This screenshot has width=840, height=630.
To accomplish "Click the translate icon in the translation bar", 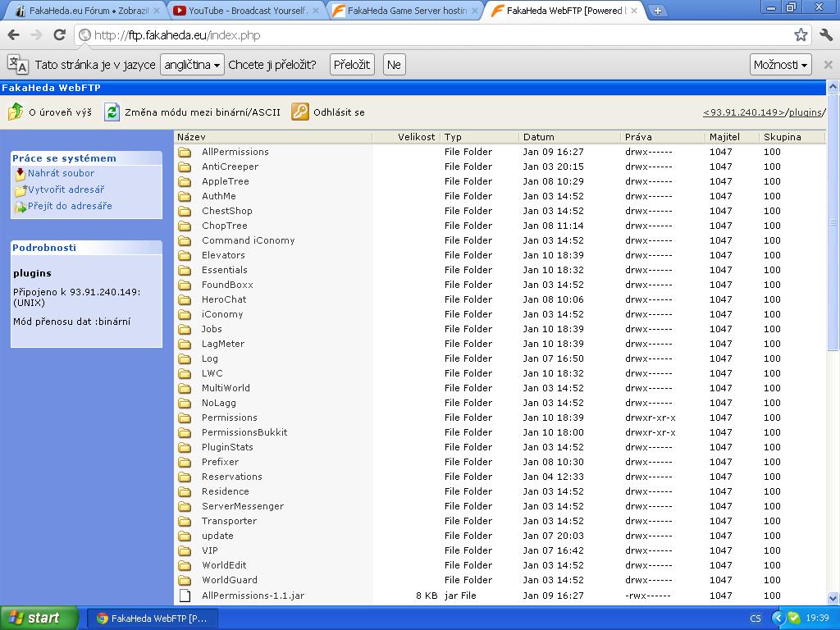I will click(x=18, y=64).
